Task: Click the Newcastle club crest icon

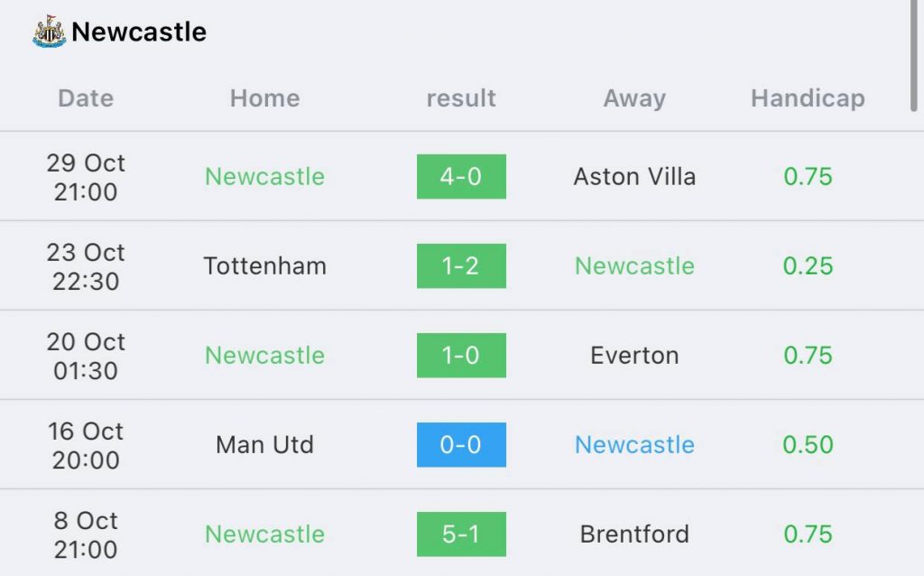Action: 49,32
